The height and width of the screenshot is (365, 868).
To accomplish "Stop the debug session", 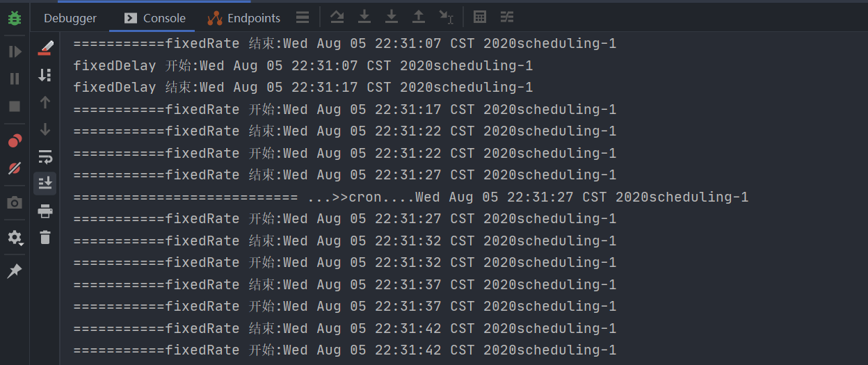I will click(x=15, y=106).
